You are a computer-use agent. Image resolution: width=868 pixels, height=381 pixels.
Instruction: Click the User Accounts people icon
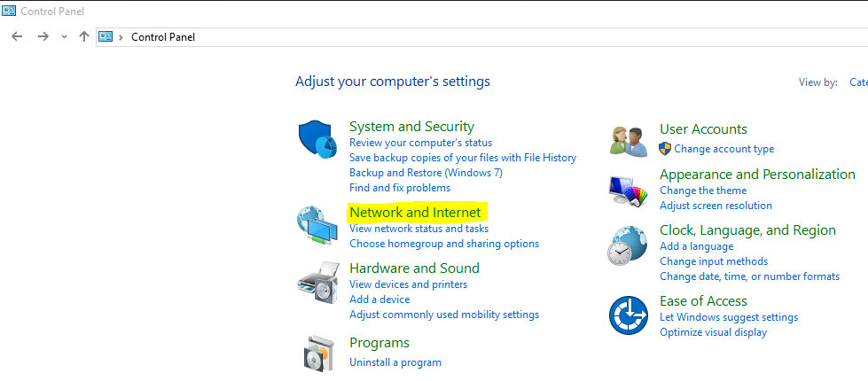tap(629, 140)
